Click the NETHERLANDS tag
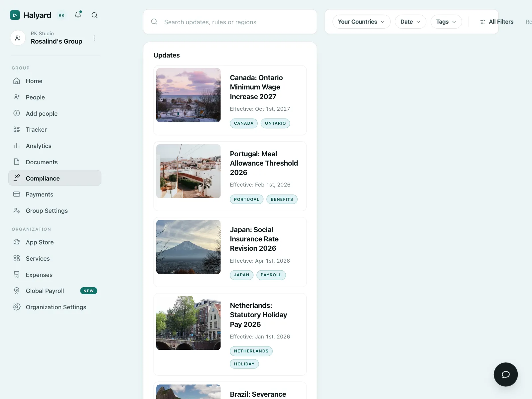532x399 pixels. pyautogui.click(x=251, y=351)
